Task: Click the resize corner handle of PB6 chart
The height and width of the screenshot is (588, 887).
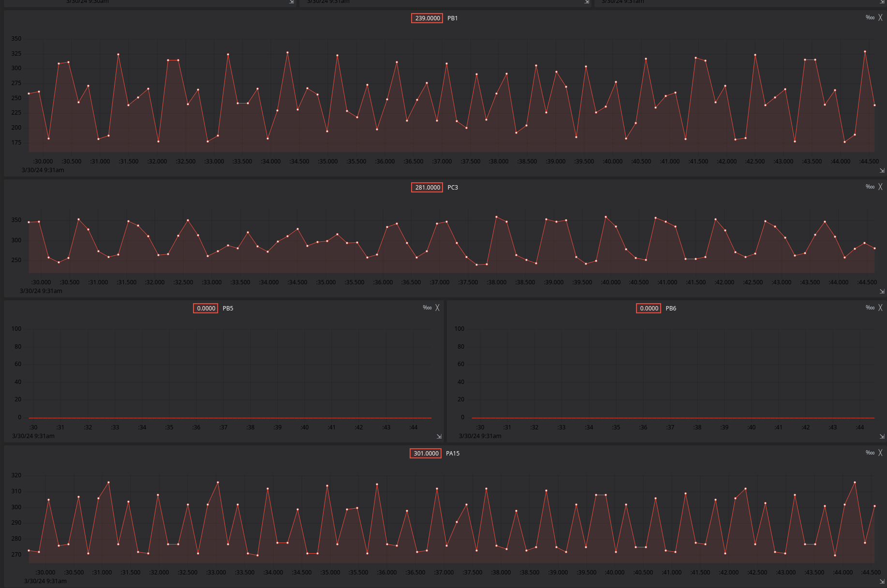Action: pyautogui.click(x=882, y=436)
